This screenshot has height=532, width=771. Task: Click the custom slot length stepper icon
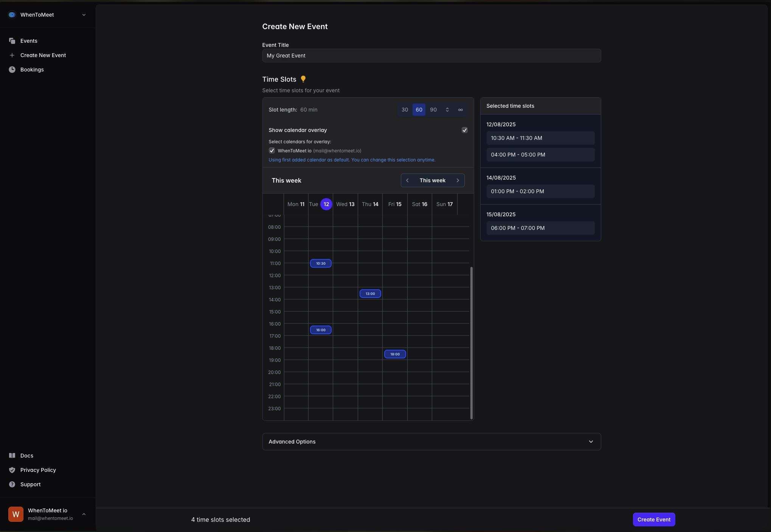(447, 110)
